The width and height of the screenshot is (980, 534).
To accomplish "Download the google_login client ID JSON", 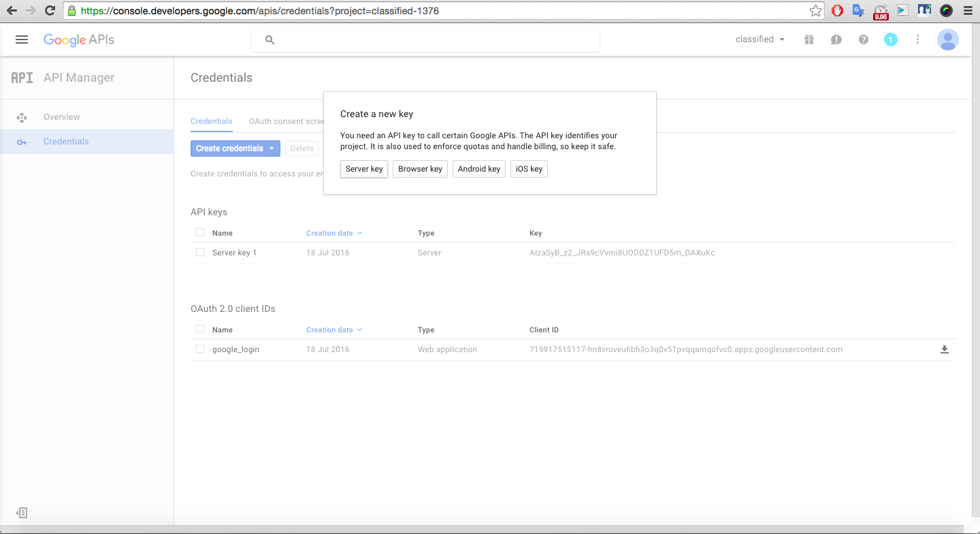I will coord(945,349).
